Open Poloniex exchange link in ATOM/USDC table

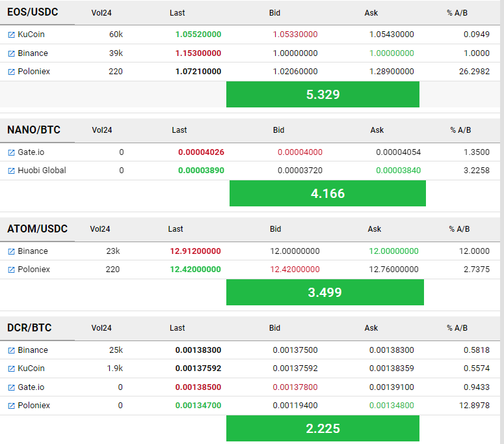[x=34, y=270]
